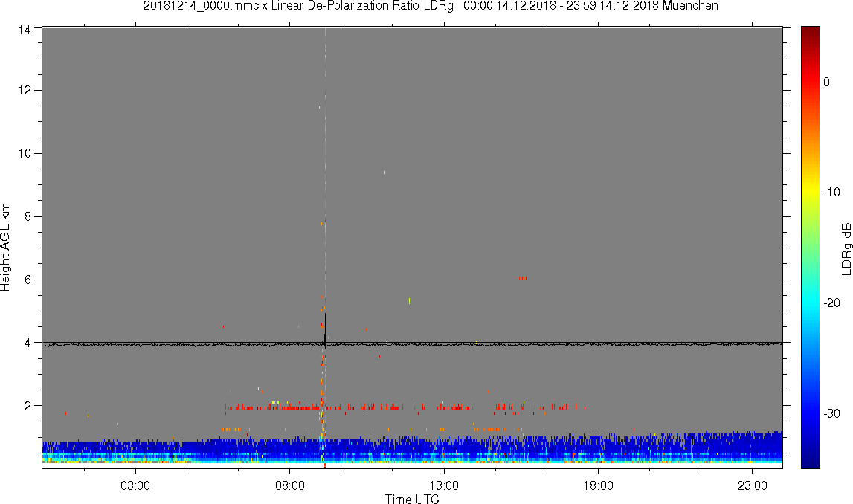Click the colorbar '-20' dB label

coord(831,303)
